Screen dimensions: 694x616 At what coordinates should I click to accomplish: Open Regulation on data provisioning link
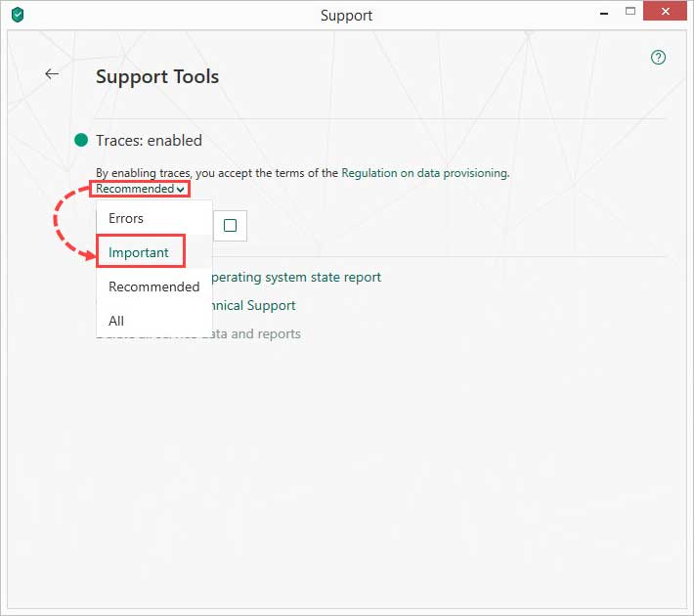point(424,173)
